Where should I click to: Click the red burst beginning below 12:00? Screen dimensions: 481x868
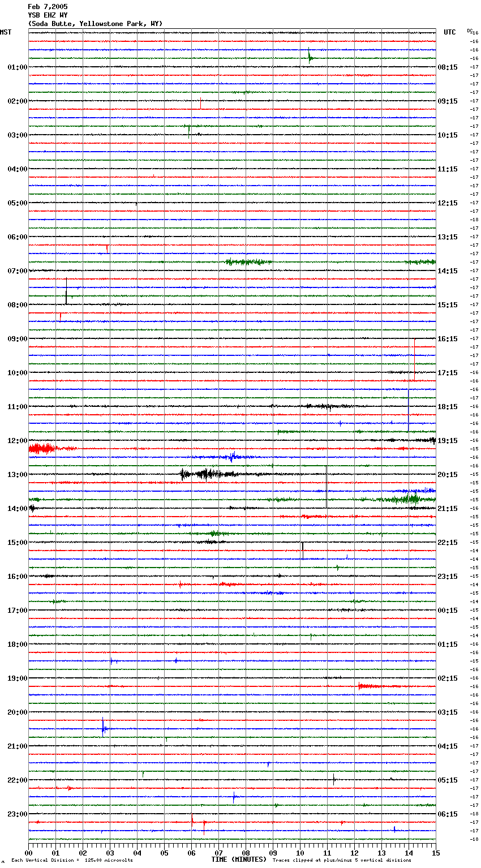(x=42, y=449)
